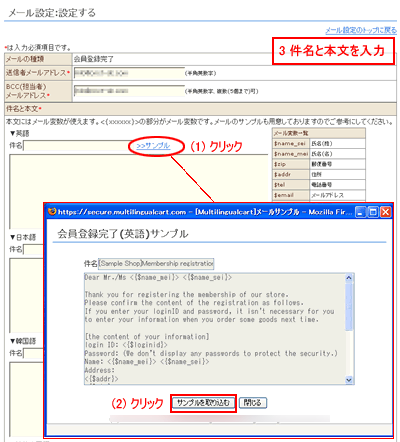Maximize the mail sample popup window
The height and width of the screenshot is (442, 400).
[373, 212]
